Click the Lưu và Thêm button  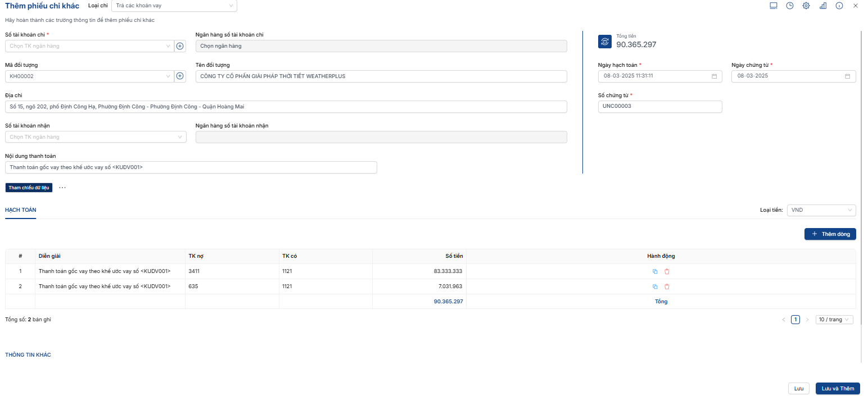(837, 389)
